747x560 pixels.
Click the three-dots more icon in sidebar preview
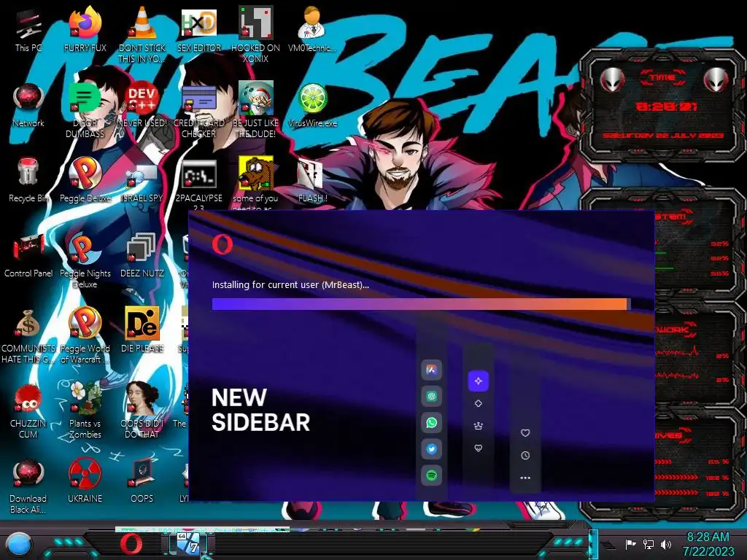click(525, 478)
